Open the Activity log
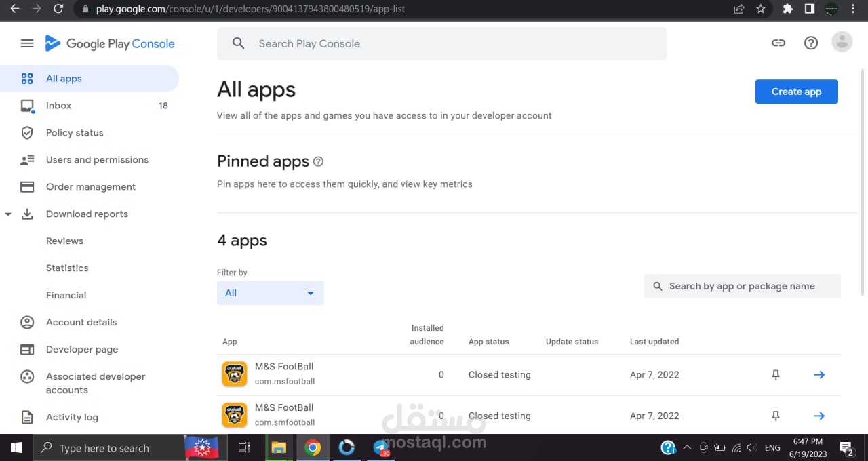 click(90, 417)
